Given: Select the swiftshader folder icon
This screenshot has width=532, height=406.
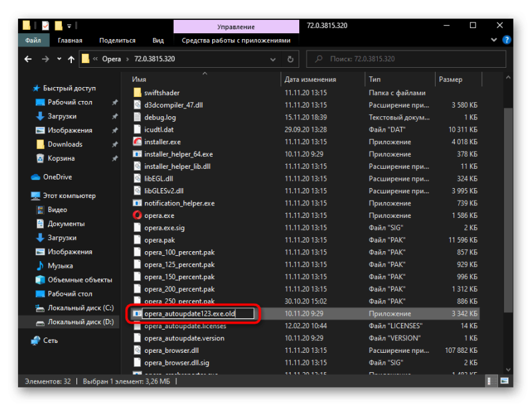Looking at the screenshot, I should 137,92.
